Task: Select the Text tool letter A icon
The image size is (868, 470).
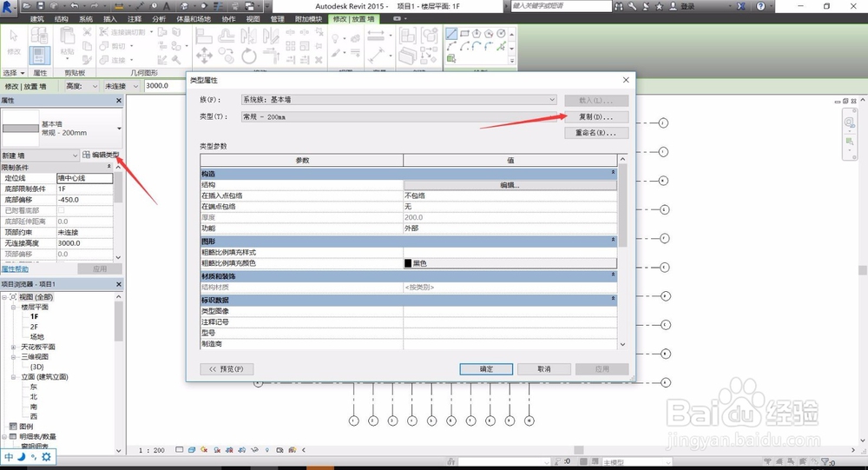Action: coord(167,6)
